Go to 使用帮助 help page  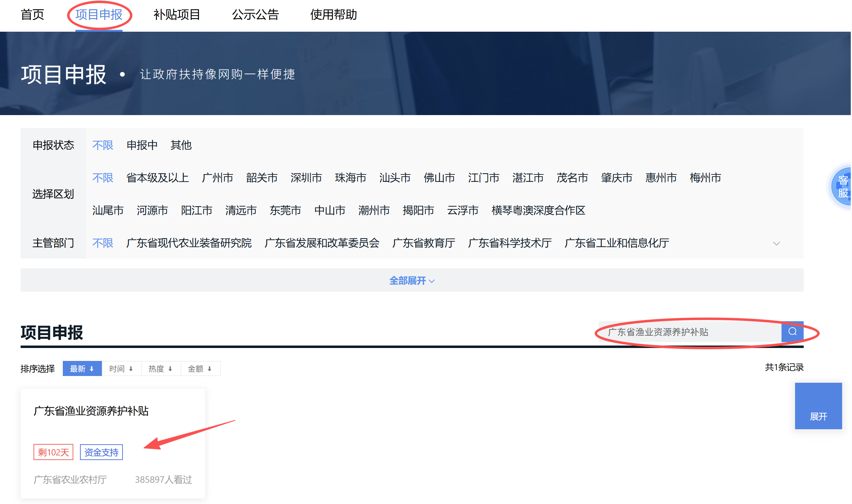(333, 14)
